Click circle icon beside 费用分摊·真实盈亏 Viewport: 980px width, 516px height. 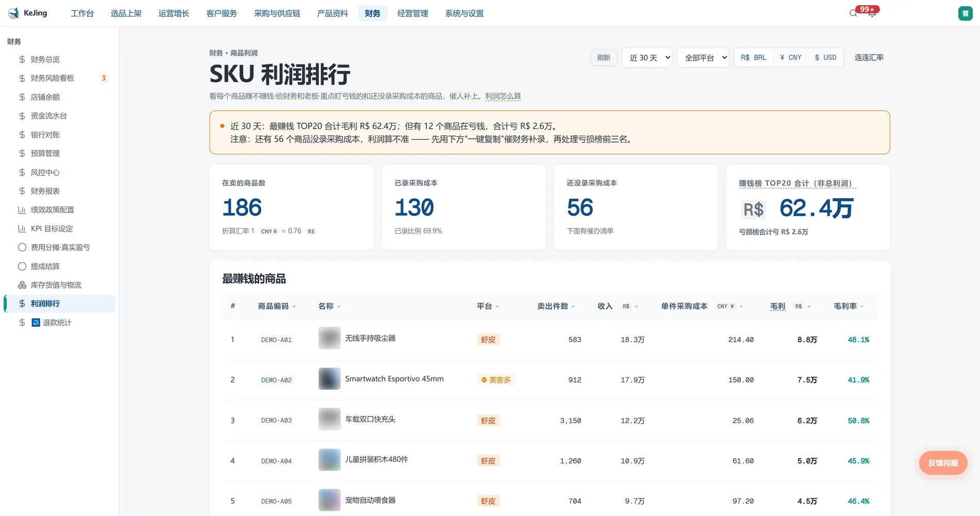pos(22,247)
